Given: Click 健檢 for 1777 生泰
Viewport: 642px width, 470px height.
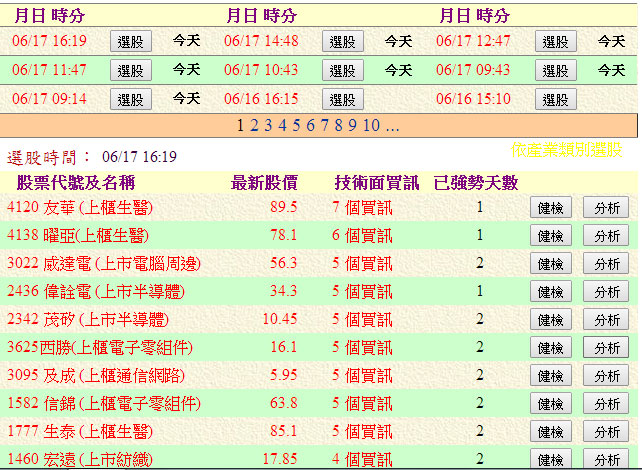Looking at the screenshot, I should click(551, 431).
